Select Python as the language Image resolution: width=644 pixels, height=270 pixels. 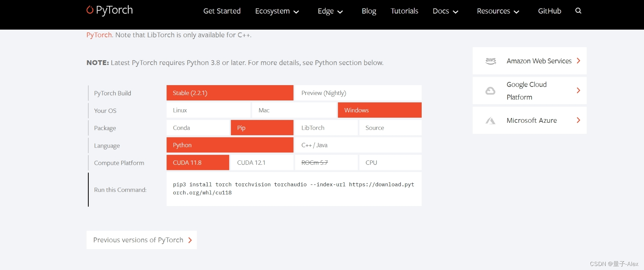click(x=230, y=145)
